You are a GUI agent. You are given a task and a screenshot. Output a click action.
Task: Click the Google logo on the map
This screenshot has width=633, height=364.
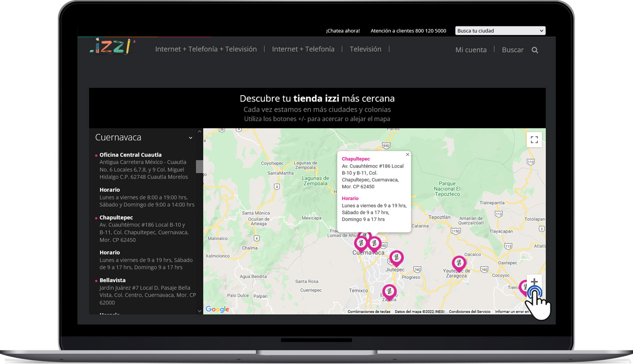[217, 309]
